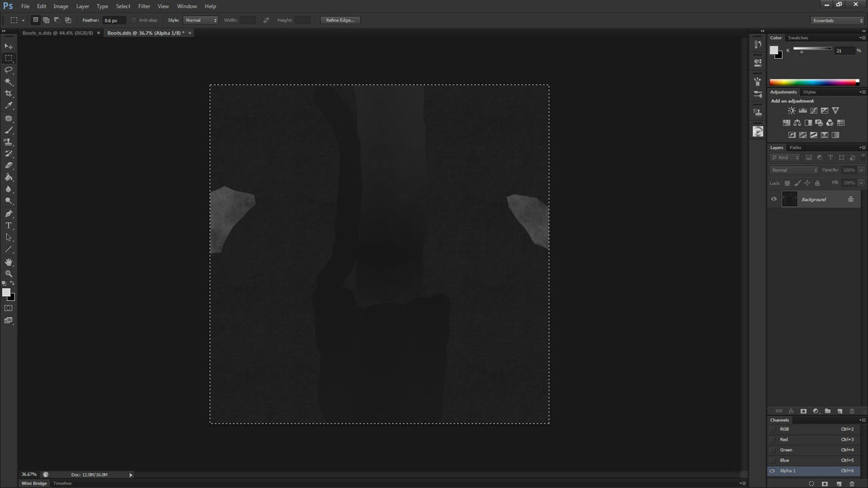Close the Boots.dds document tab

pos(190,33)
